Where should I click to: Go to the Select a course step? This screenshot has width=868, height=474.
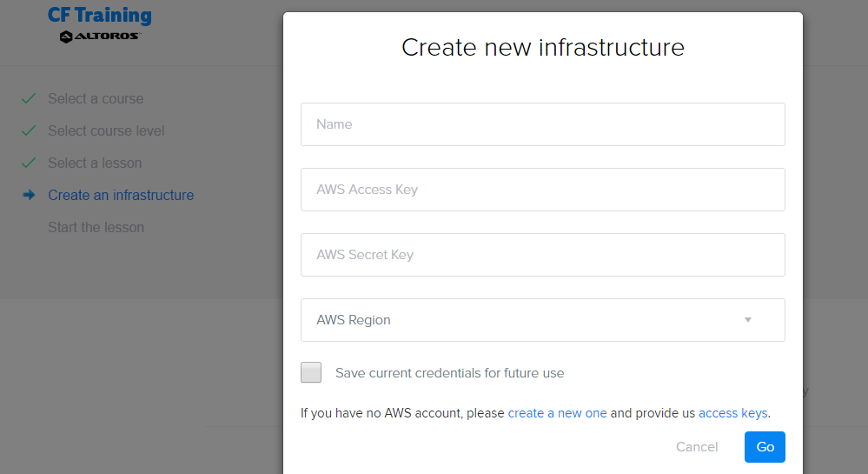coord(96,98)
